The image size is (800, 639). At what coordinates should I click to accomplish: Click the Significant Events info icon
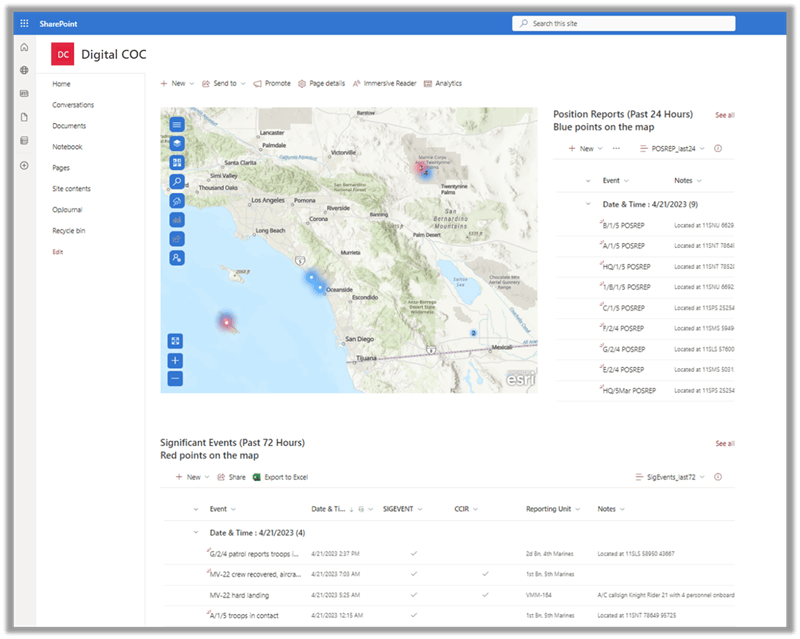(x=718, y=477)
